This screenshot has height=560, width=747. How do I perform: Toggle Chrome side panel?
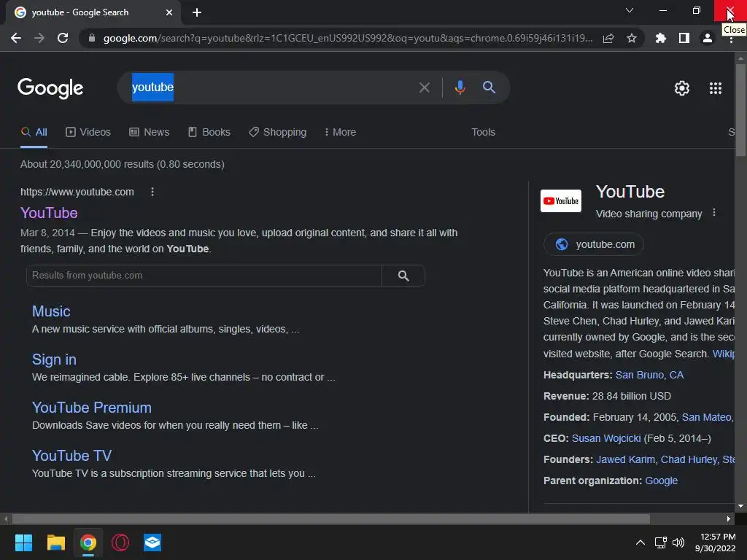[684, 38]
